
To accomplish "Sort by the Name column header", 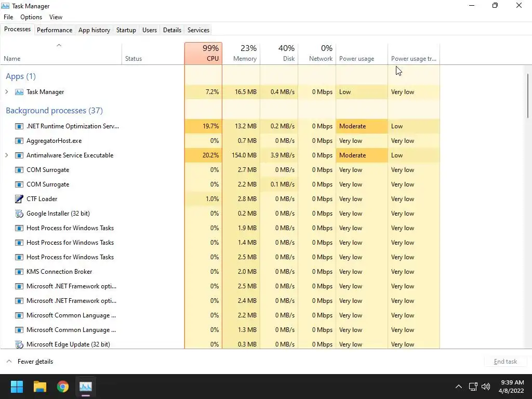I will (x=61, y=54).
